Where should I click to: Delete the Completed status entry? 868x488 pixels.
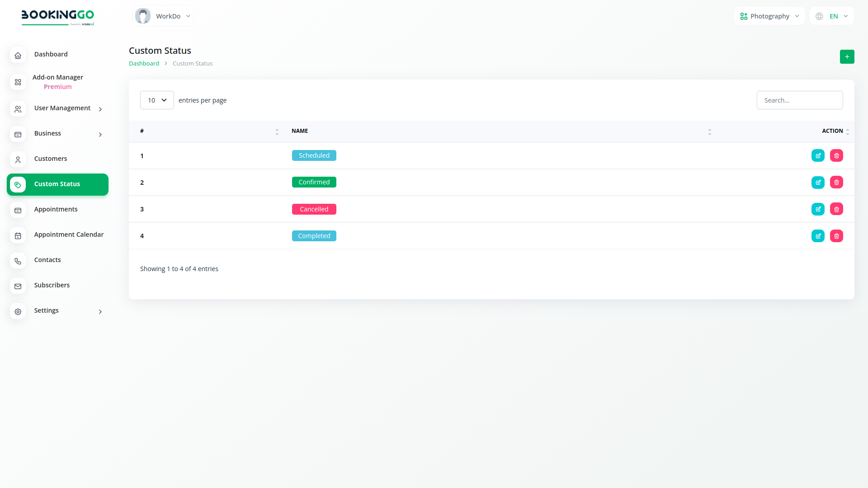click(x=836, y=236)
